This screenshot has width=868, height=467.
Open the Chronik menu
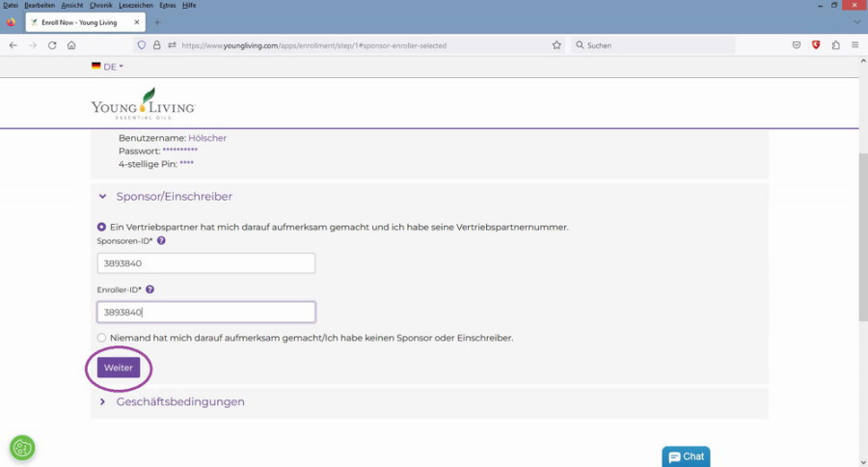(101, 5)
